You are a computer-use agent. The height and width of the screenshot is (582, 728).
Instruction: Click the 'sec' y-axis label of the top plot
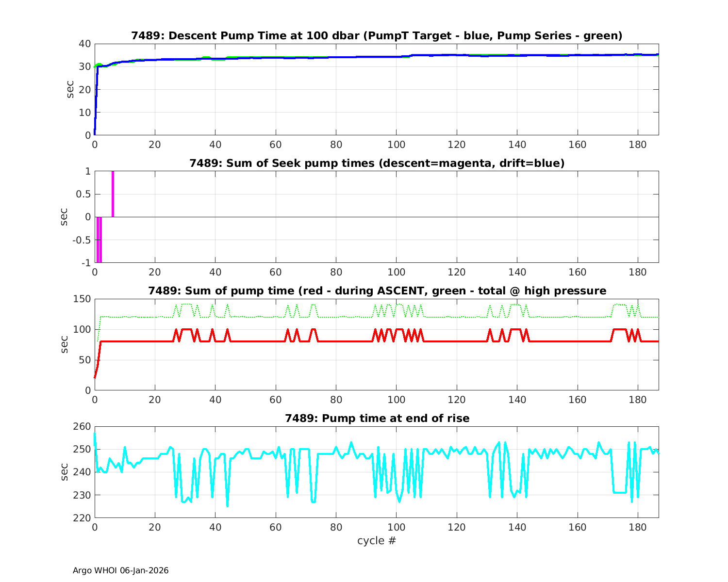pyautogui.click(x=70, y=89)
